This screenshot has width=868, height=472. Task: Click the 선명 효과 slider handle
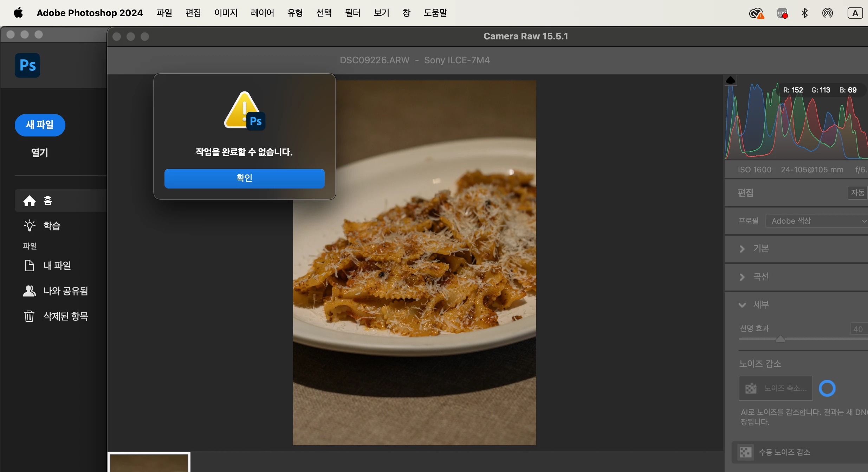click(780, 339)
